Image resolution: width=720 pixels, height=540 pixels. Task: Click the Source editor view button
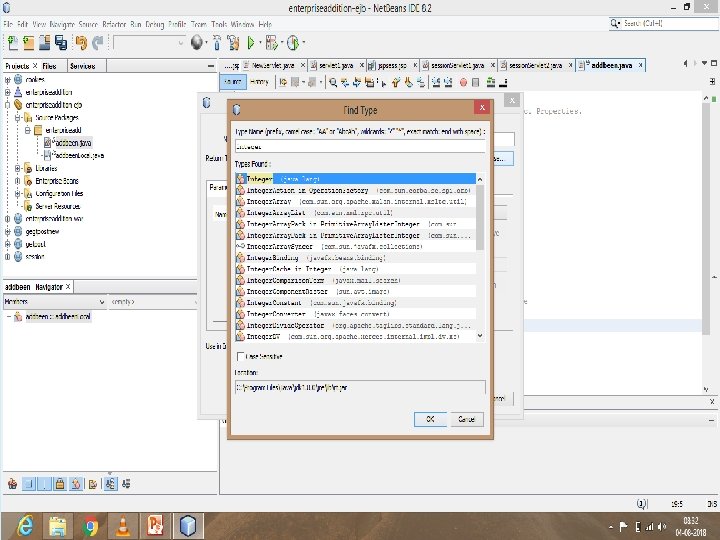[233, 82]
